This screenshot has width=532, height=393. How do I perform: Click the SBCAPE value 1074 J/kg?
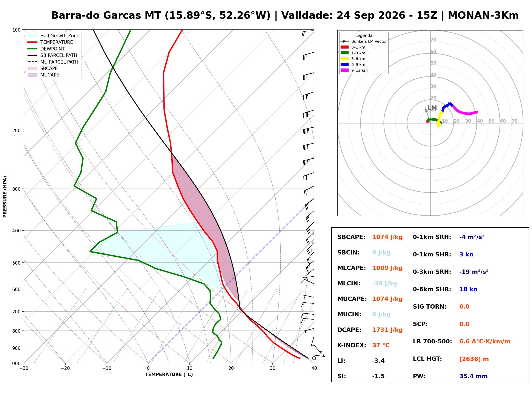click(387, 237)
